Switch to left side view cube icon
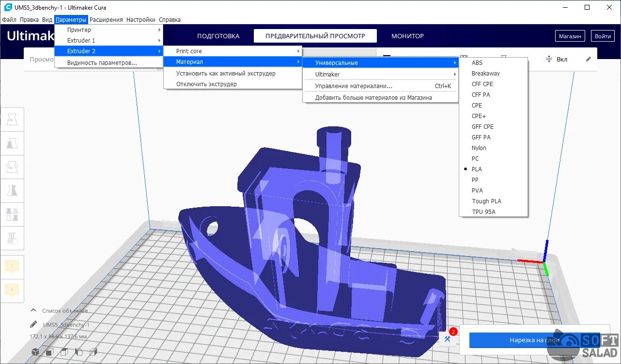 click(79, 352)
